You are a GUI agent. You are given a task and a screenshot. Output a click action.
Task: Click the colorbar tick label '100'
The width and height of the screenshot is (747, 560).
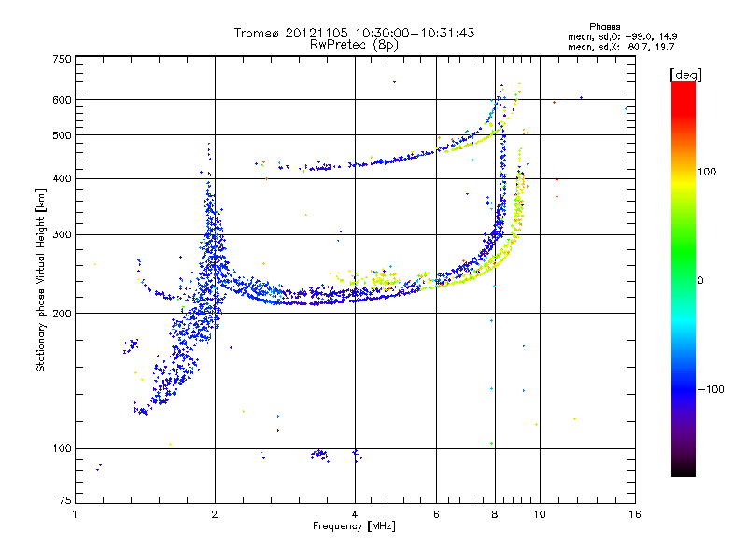[707, 172]
